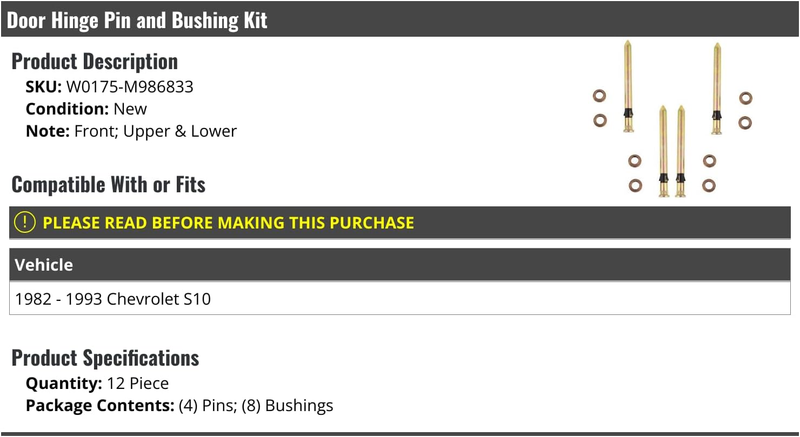
Task: Click the top-right tall hinge pin in image
Action: [x=717, y=89]
